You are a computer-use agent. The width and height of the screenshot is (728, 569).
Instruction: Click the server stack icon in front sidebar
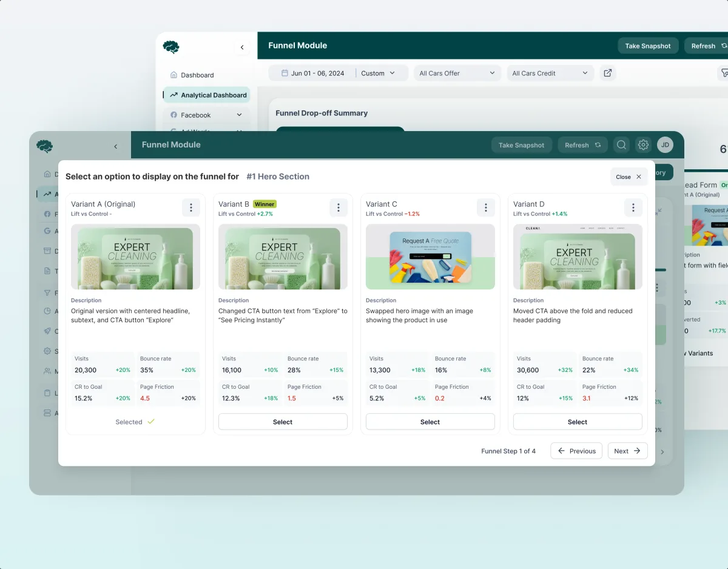[x=47, y=413]
